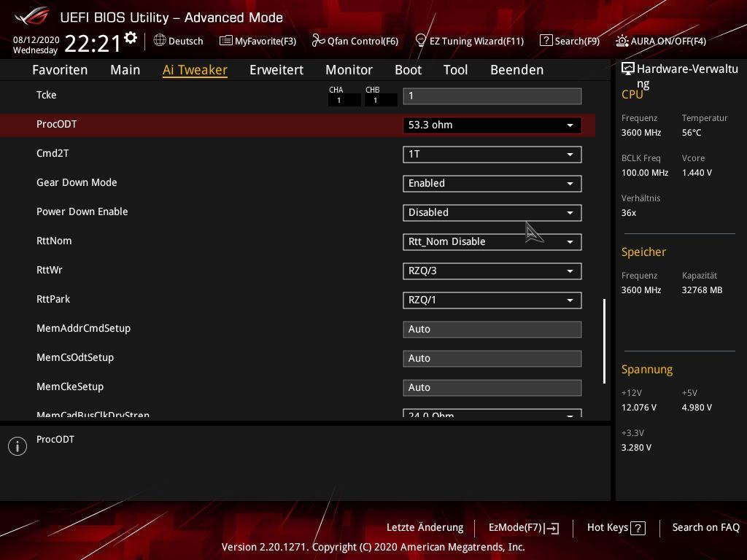
Task: Click the 22:21 clock display
Action: click(x=93, y=43)
